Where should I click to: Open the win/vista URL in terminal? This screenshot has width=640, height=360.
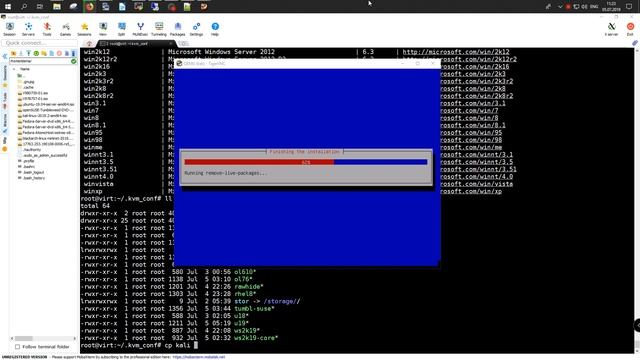(476, 184)
